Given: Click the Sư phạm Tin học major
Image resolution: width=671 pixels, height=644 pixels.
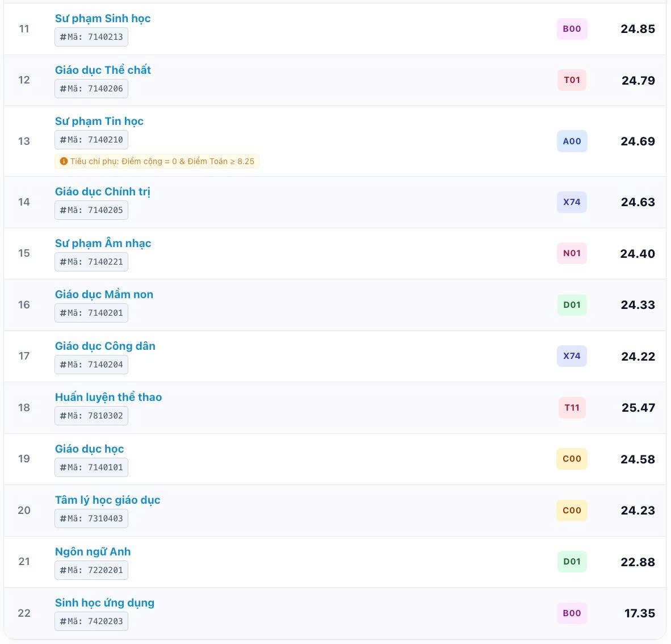Looking at the screenshot, I should pos(99,121).
